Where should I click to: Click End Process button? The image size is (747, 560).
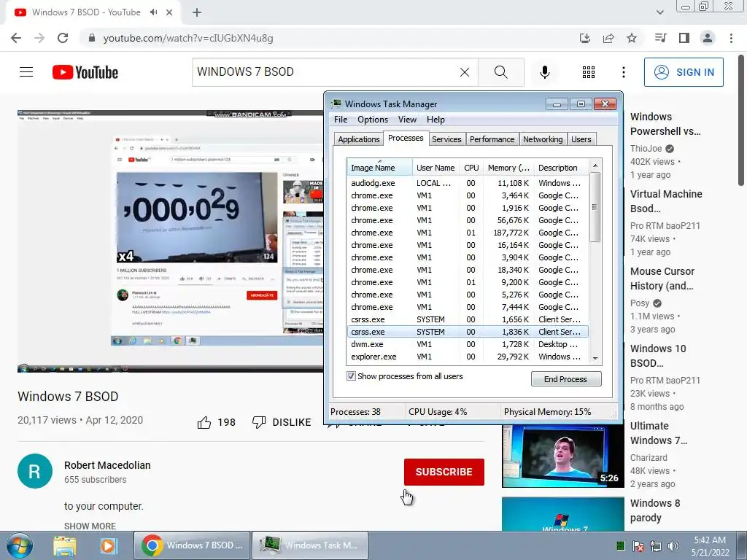566,379
